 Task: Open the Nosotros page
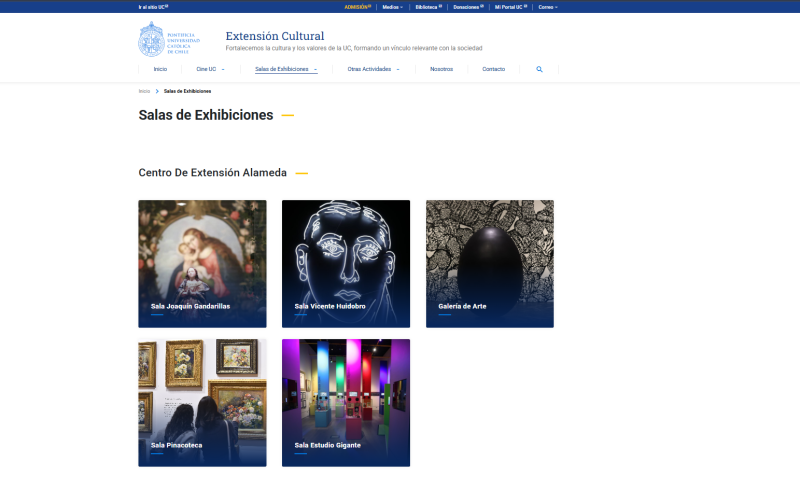coord(441,69)
